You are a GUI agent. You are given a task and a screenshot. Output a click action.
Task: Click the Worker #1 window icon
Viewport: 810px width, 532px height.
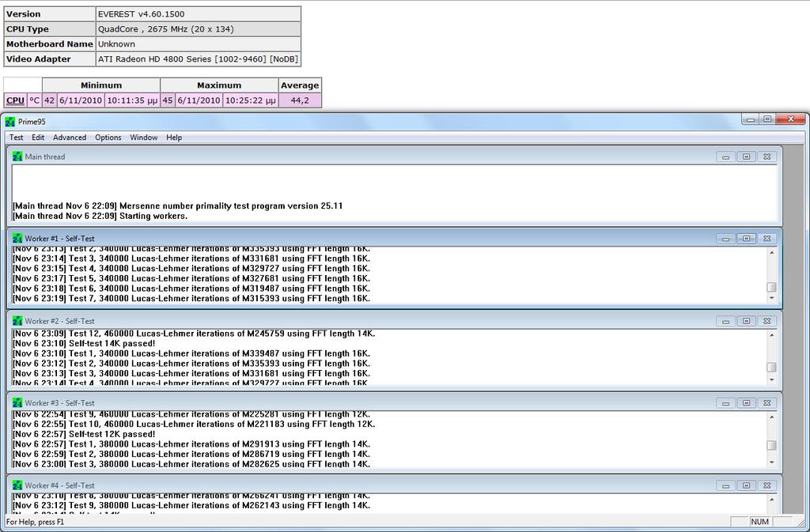[x=17, y=239]
